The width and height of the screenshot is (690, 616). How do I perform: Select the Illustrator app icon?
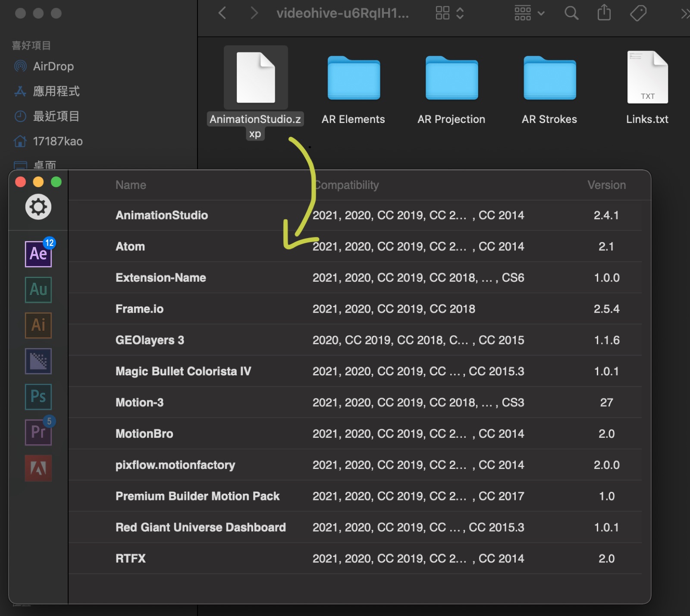[x=38, y=325]
